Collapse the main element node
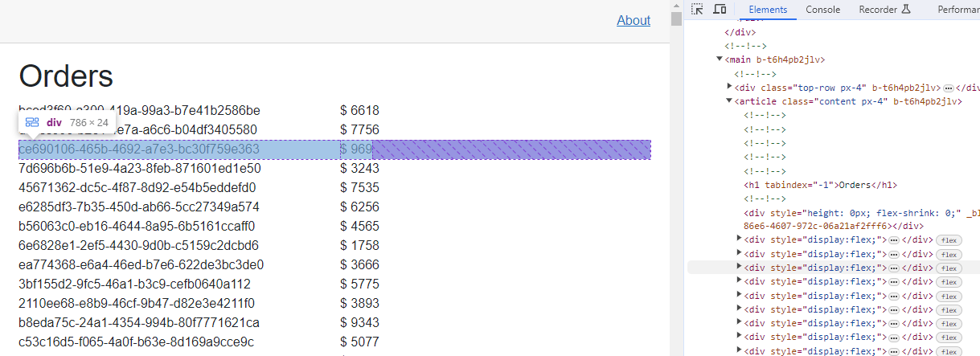The width and height of the screenshot is (980, 356). pyautogui.click(x=720, y=59)
